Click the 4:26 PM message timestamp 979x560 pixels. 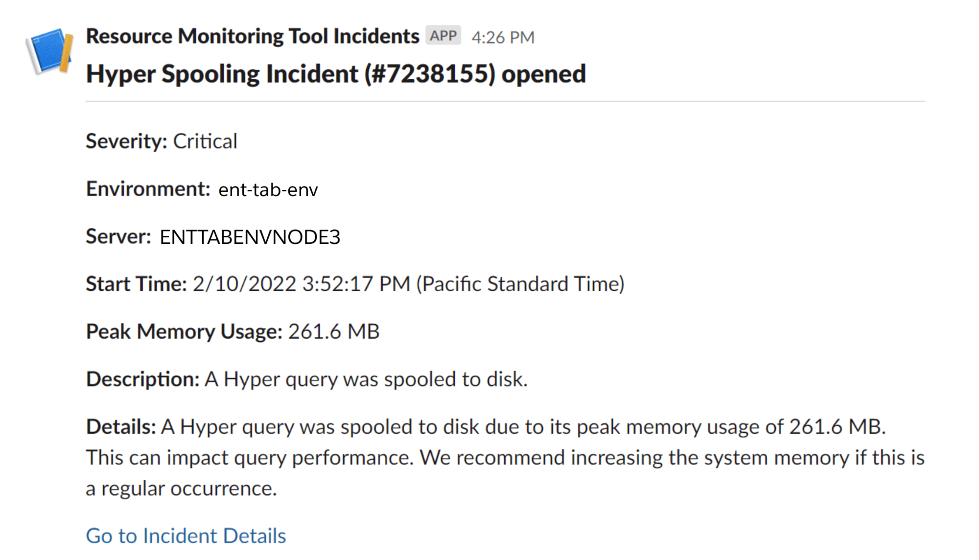coord(503,37)
